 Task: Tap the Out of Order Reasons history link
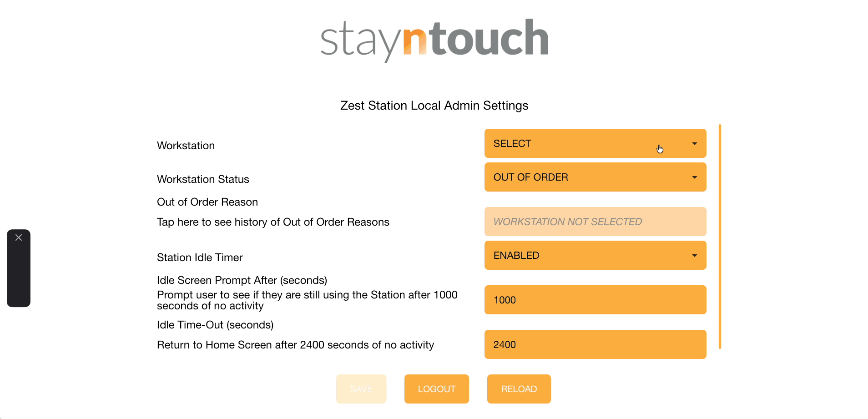pyautogui.click(x=273, y=222)
